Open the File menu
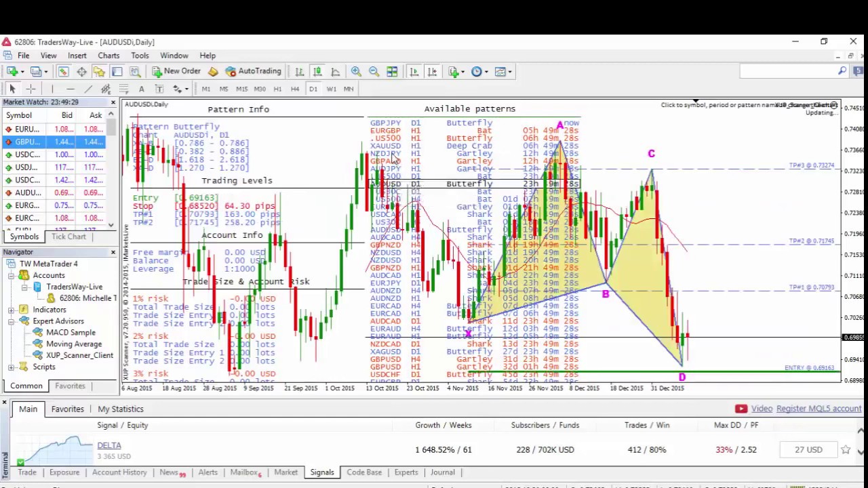868x488 pixels. (23, 56)
